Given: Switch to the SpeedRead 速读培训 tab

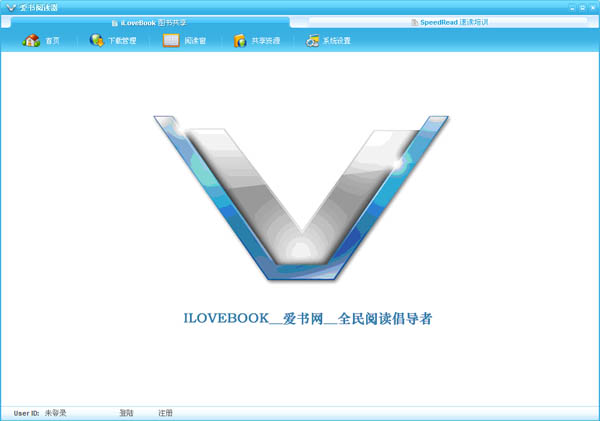Looking at the screenshot, I should [450, 22].
